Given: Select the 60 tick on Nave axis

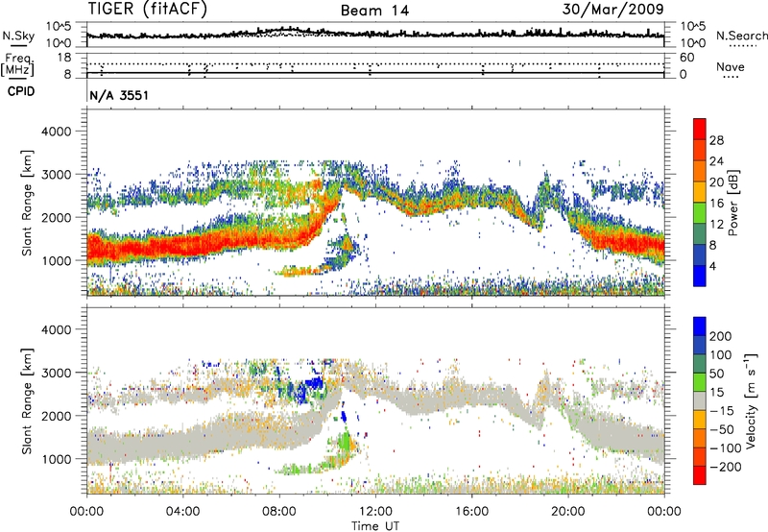Looking at the screenshot, I should tap(686, 58).
